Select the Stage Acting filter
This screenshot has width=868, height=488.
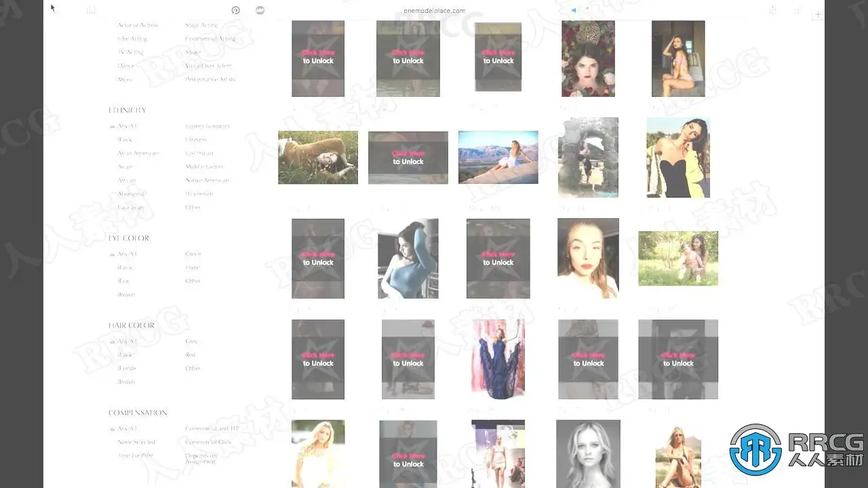(201, 25)
